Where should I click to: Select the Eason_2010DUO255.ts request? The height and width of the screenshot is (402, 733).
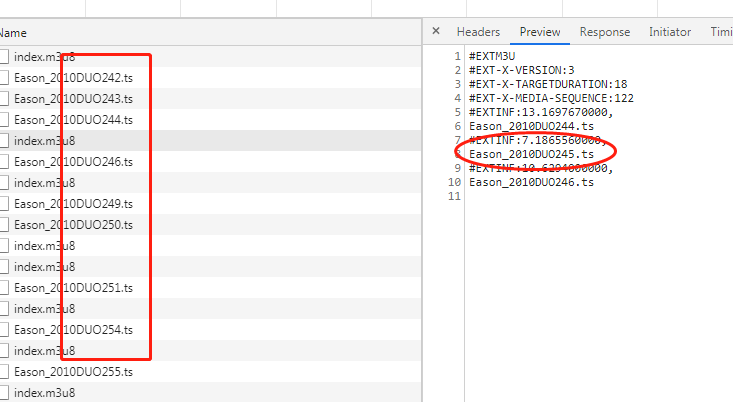(x=210, y=372)
